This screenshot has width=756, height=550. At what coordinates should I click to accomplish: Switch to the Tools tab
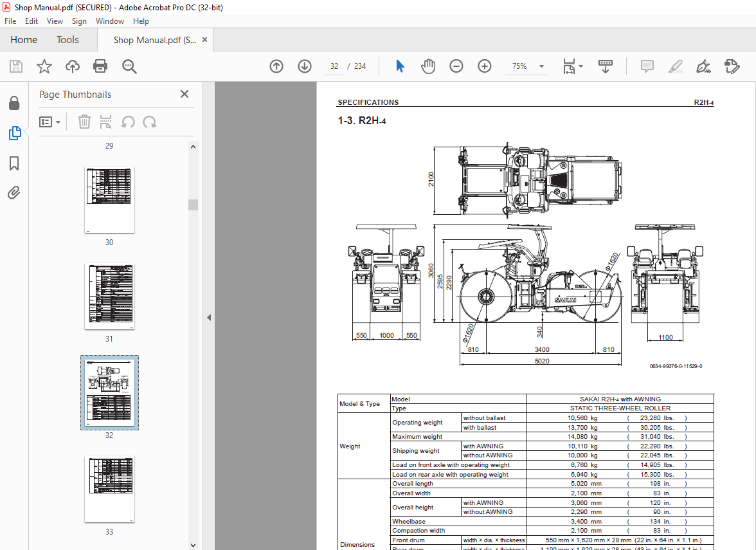tap(67, 40)
